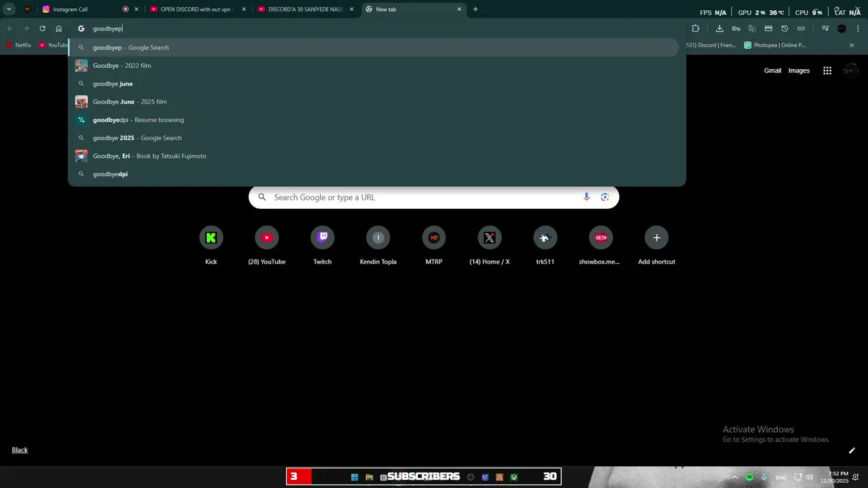
Task: Open the payment card icon in toolbar
Action: tap(768, 28)
